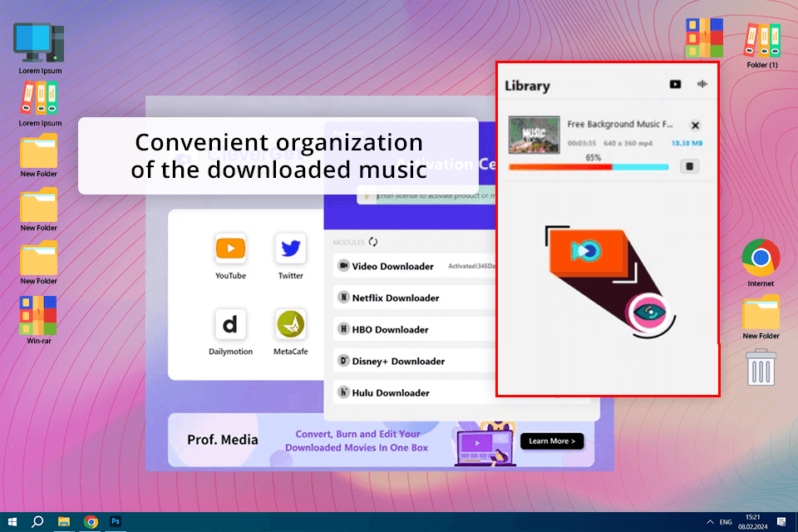Image resolution: width=798 pixels, height=532 pixels.
Task: Open the Internet Chrome desktop icon
Action: [x=761, y=264]
